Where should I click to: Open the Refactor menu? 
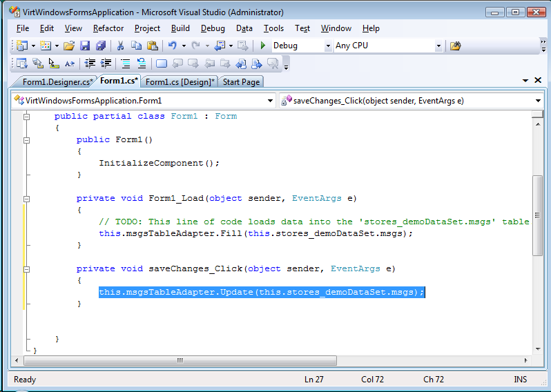click(108, 28)
